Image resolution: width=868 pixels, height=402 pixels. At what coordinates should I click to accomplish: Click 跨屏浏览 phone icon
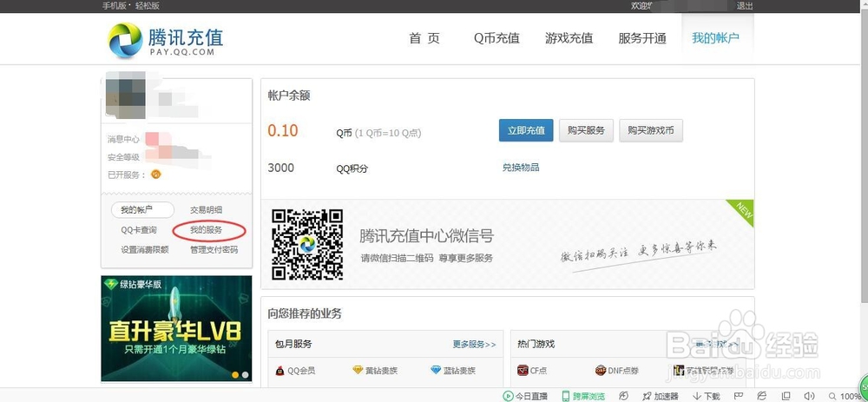(566, 396)
